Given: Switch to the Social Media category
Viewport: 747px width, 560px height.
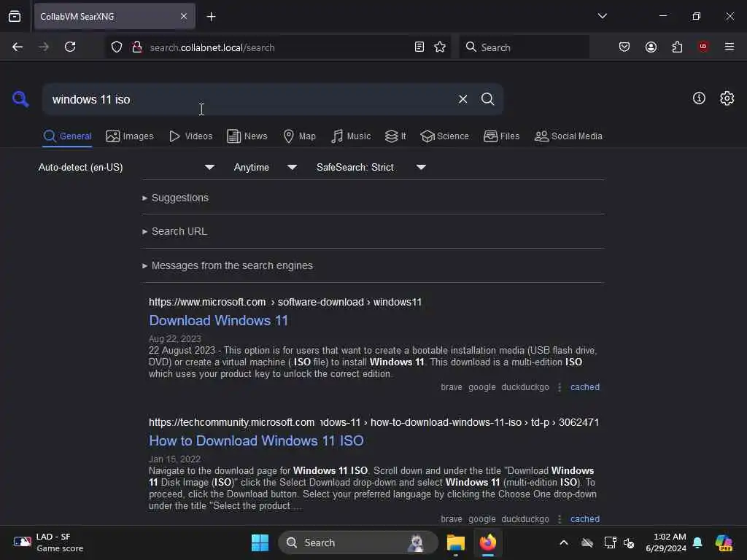Looking at the screenshot, I should [x=568, y=136].
